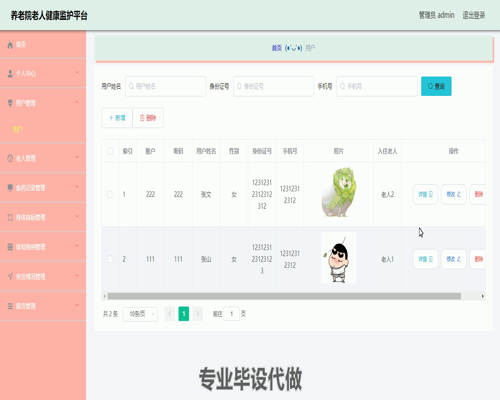
Task: Click the previous page arrow in pagination
Action: click(x=170, y=314)
